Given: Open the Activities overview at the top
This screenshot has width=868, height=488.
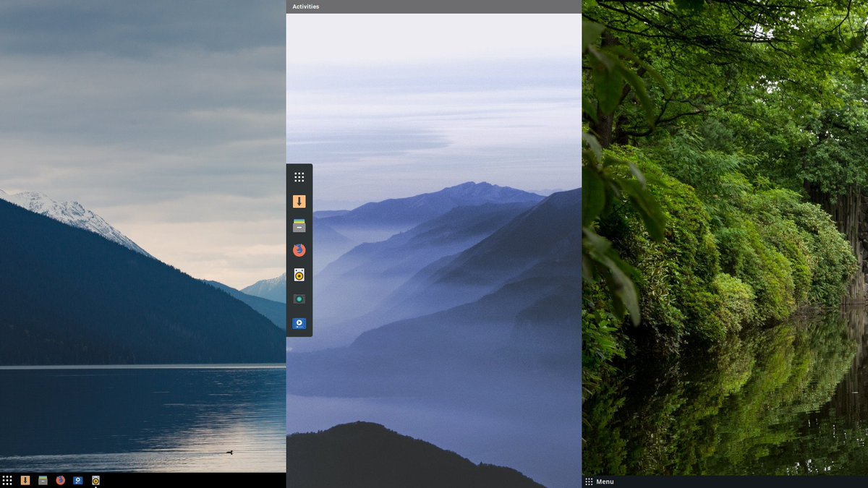Looking at the screenshot, I should (x=304, y=7).
